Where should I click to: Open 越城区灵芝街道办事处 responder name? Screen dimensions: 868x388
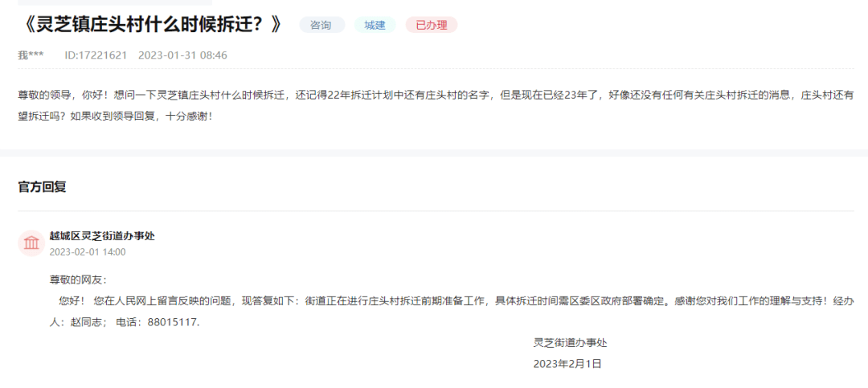coord(102,236)
